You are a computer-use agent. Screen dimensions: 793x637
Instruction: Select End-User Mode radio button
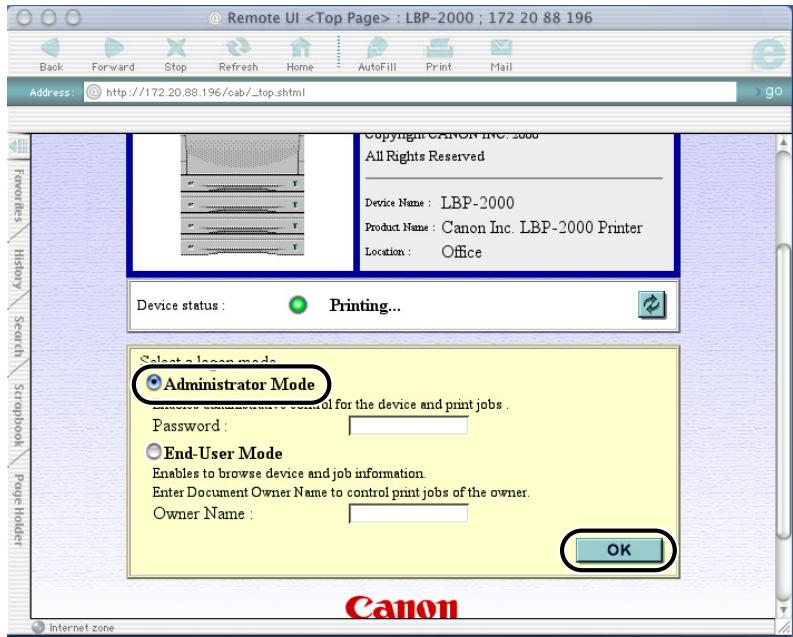click(153, 451)
